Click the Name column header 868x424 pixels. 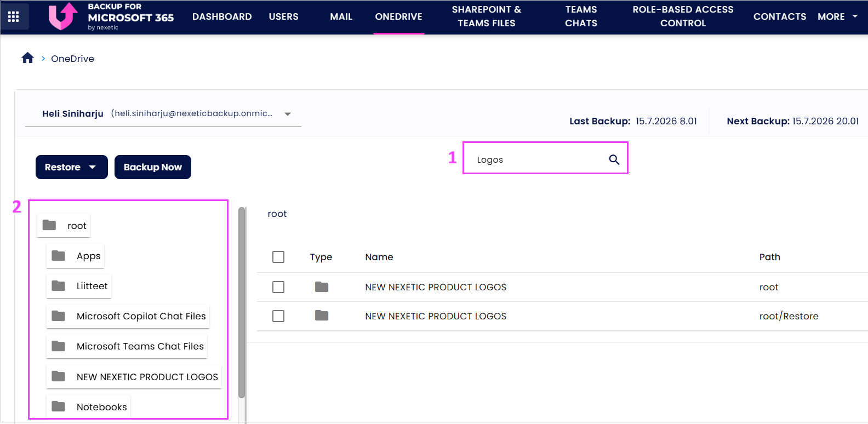tap(379, 257)
